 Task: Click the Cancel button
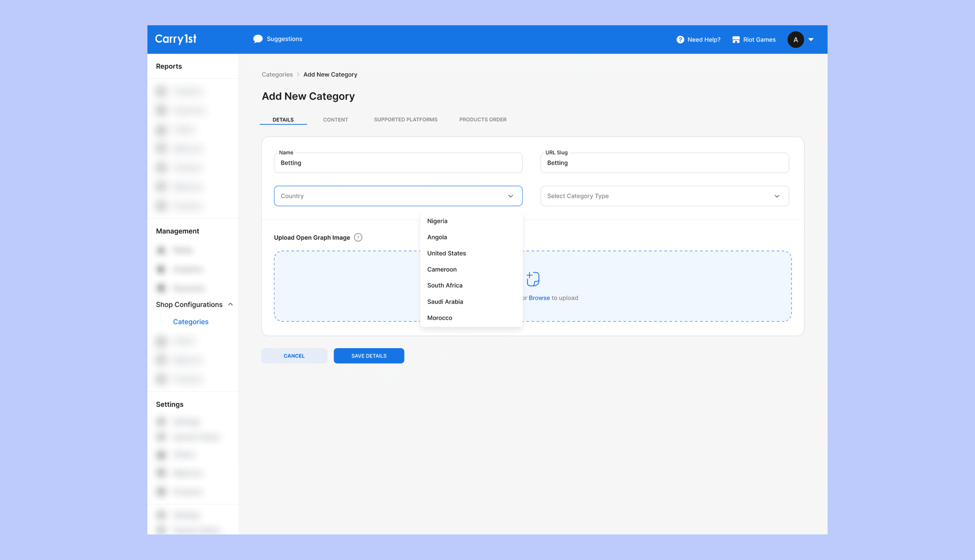click(x=293, y=356)
